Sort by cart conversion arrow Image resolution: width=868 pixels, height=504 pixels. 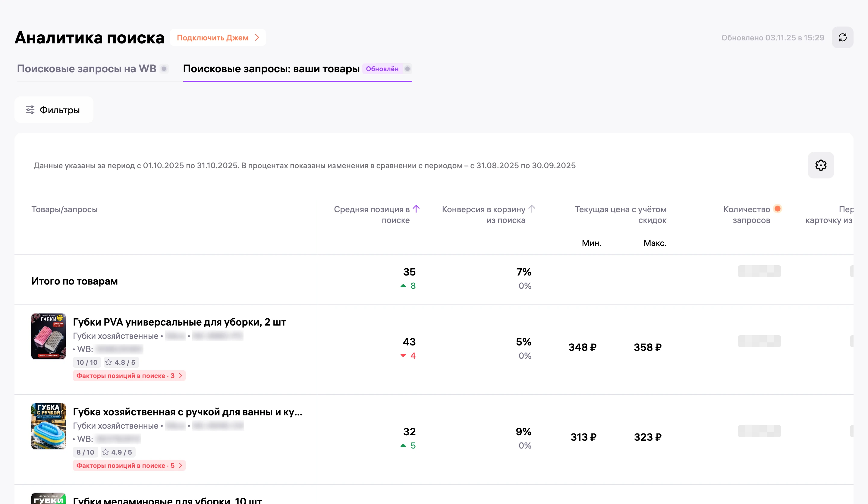point(531,209)
